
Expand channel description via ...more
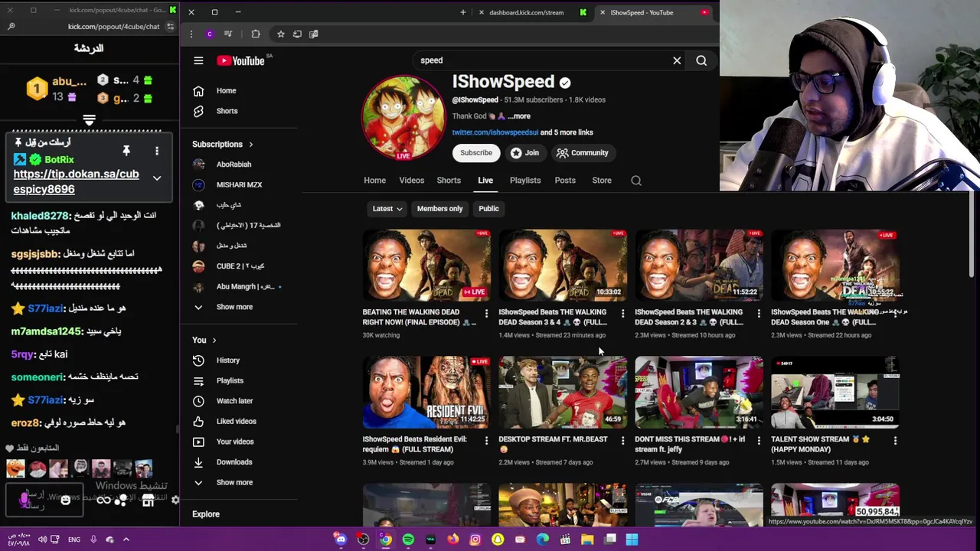pyautogui.click(x=519, y=116)
